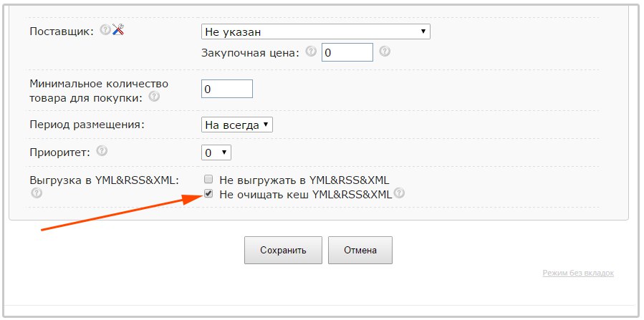This screenshot has width=644, height=320.
Task: Click the Не очищать кеш YML&RSS&XML label text
Action: click(305, 194)
